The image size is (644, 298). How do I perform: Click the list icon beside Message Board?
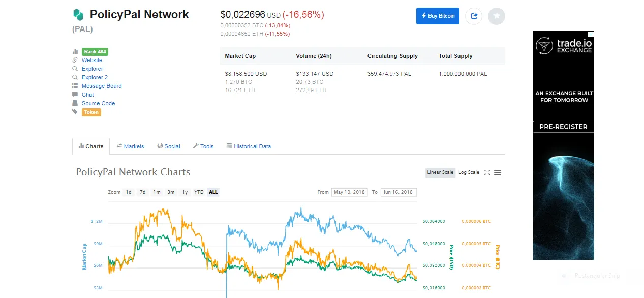coord(75,86)
